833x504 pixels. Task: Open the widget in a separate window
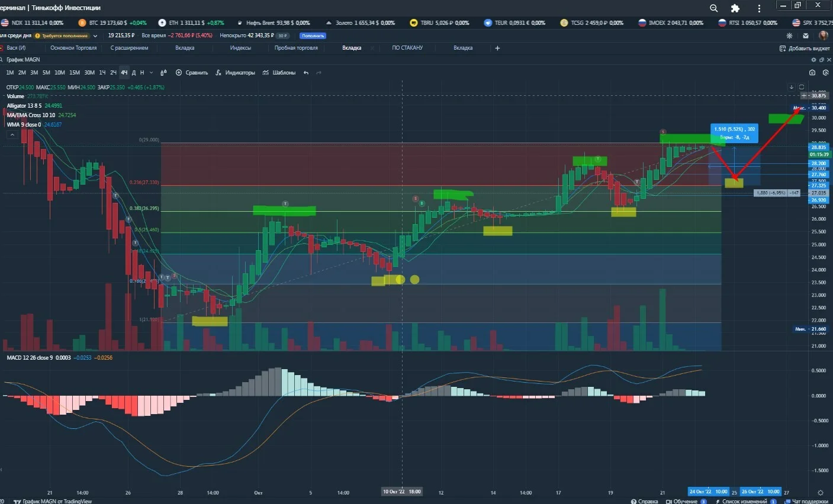point(821,60)
